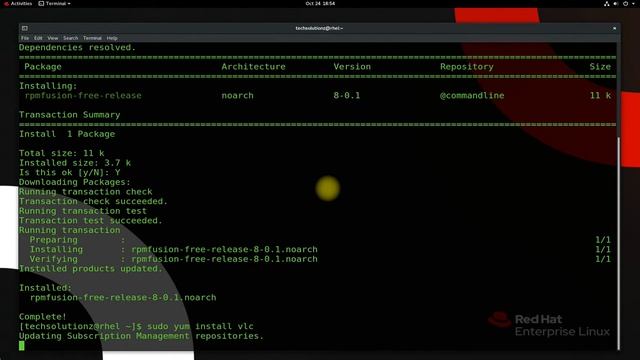Viewport: 640px width, 360px height.
Task: Open the View menu
Action: (53, 38)
